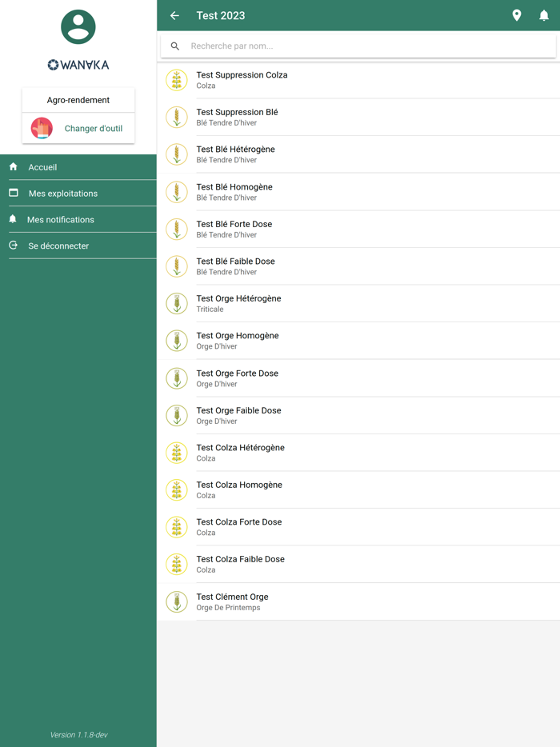The image size is (560, 747).
Task: Open Test Colza Faible Dose entry
Action: pos(358,564)
